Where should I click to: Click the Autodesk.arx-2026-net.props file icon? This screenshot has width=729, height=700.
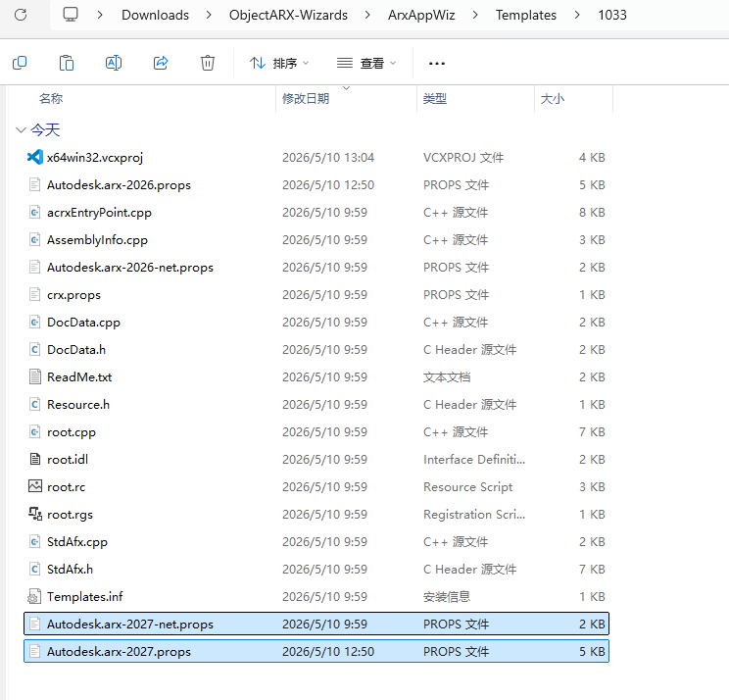pyautogui.click(x=35, y=267)
